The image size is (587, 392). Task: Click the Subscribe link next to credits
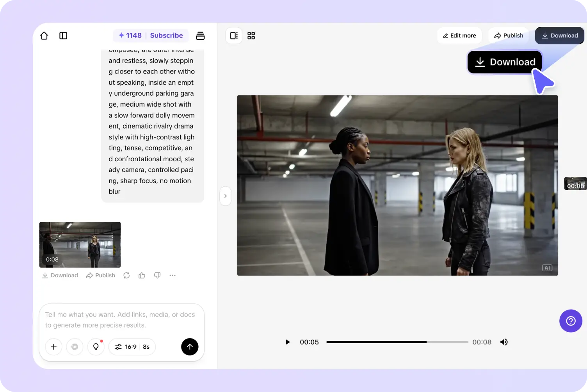[x=167, y=35]
